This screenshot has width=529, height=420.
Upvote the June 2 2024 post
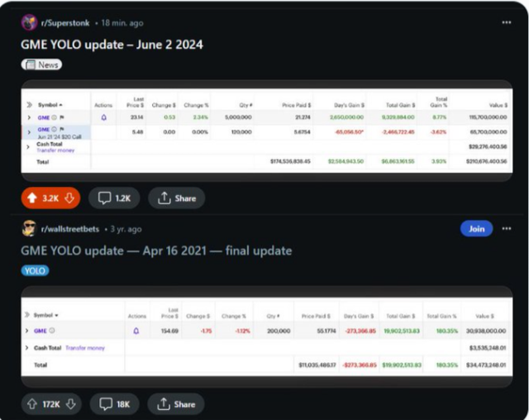(x=32, y=198)
